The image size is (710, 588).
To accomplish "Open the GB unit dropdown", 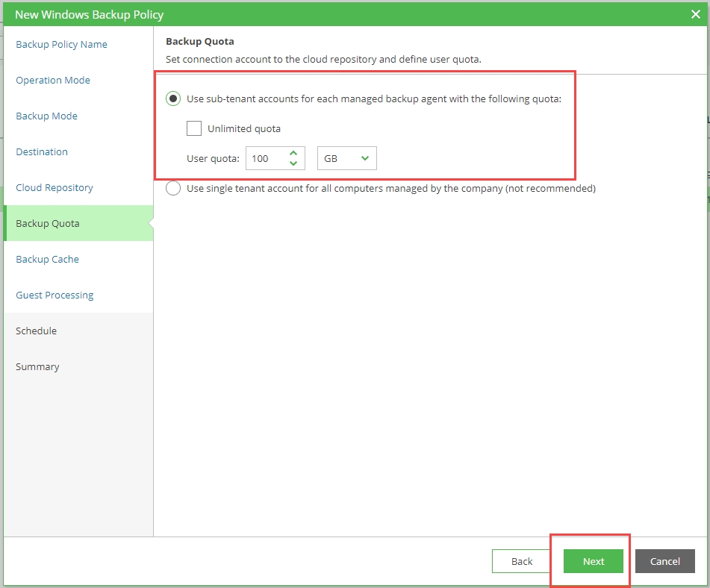I will [347, 158].
